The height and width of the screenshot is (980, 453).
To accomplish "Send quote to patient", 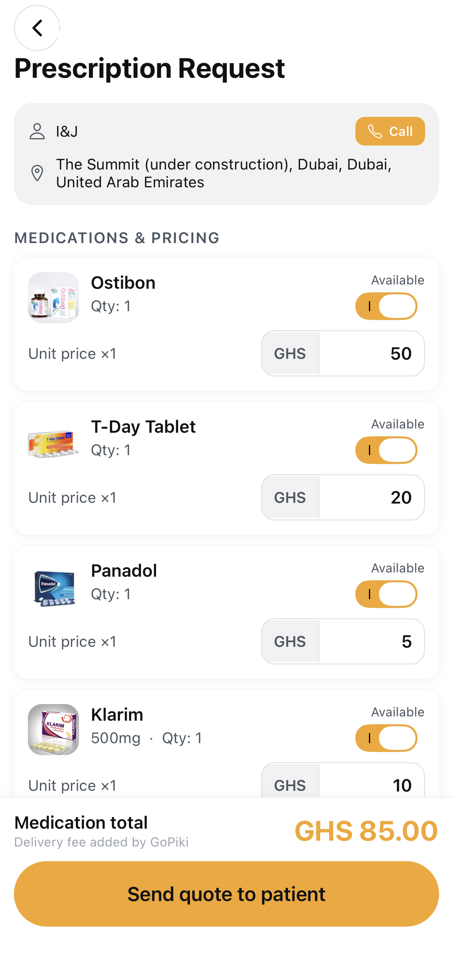I will pos(226,894).
